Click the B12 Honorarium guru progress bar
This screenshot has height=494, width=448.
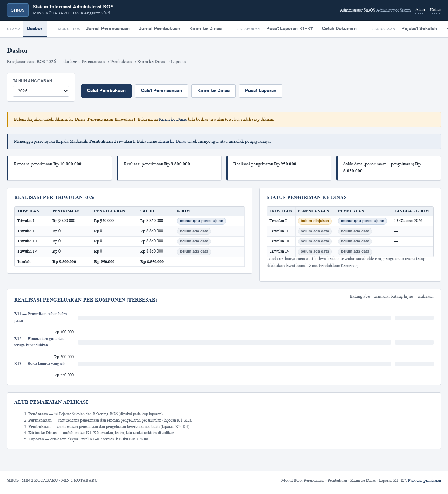tap(234, 342)
